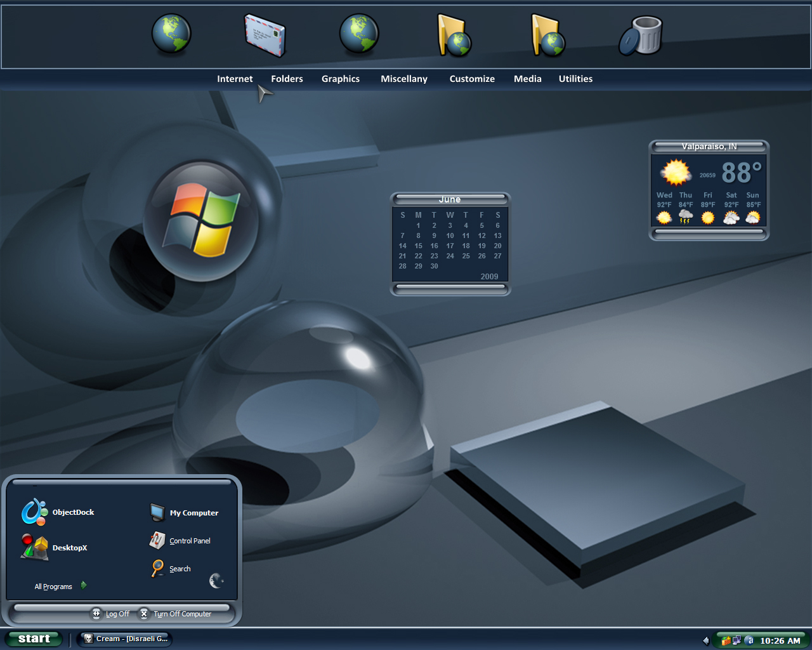The image size is (812, 650).
Task: Click Saturday's cloudy forecast icon
Action: (x=731, y=218)
